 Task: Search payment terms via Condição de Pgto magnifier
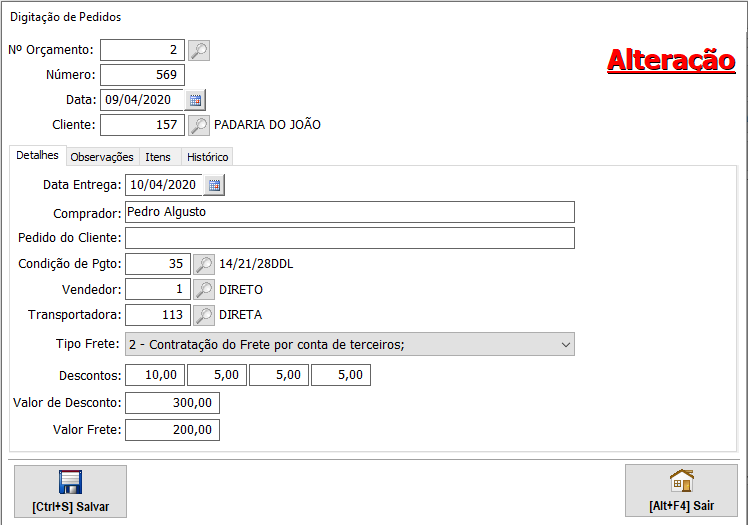203,264
